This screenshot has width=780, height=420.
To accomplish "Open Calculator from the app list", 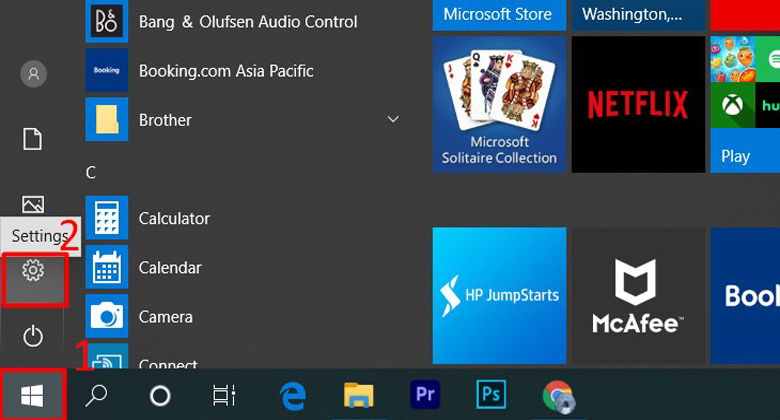I will (173, 218).
